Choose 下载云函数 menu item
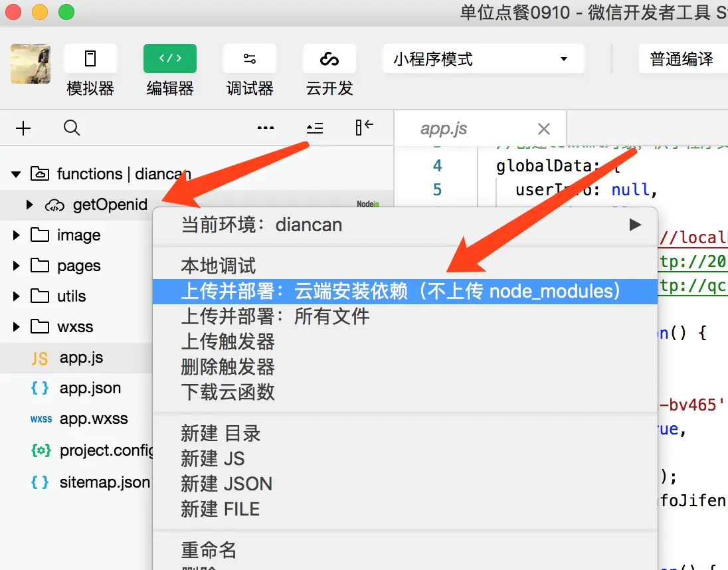The image size is (728, 570). pos(405,392)
